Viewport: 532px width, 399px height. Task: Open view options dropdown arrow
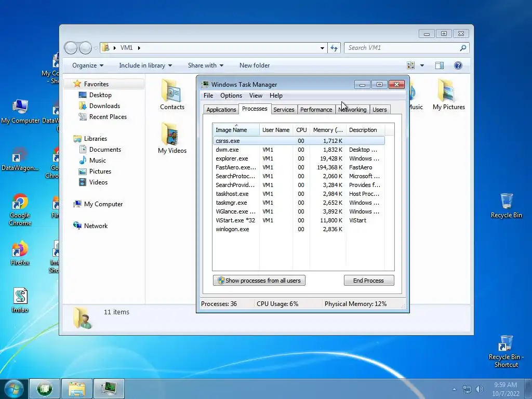tap(422, 65)
